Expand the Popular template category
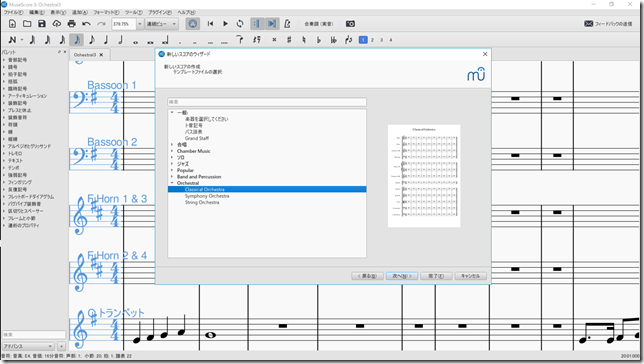The image size is (644, 364). pyautogui.click(x=172, y=170)
